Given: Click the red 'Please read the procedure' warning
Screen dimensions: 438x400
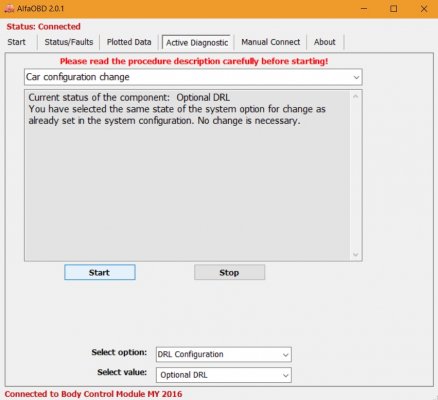Looking at the screenshot, I should click(x=194, y=61).
